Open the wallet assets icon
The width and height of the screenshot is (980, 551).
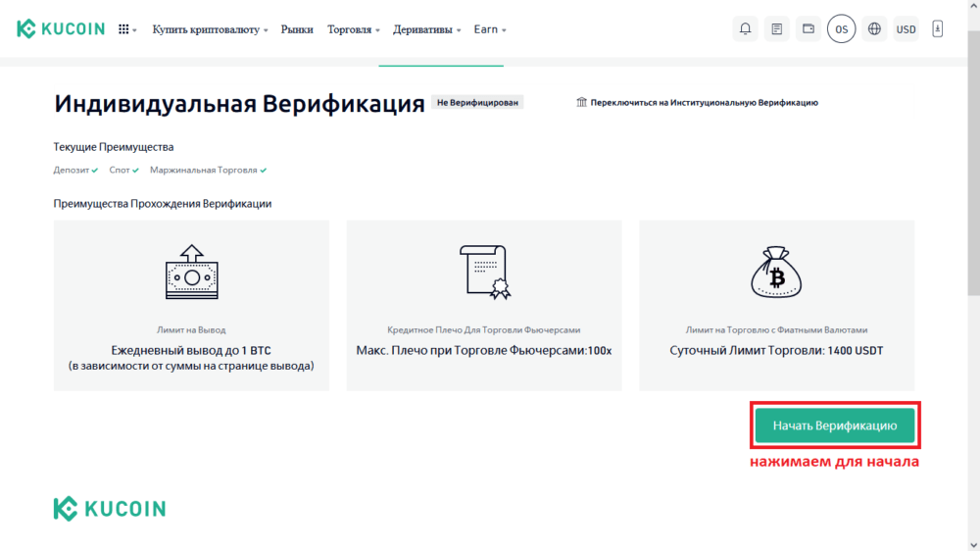tap(808, 29)
